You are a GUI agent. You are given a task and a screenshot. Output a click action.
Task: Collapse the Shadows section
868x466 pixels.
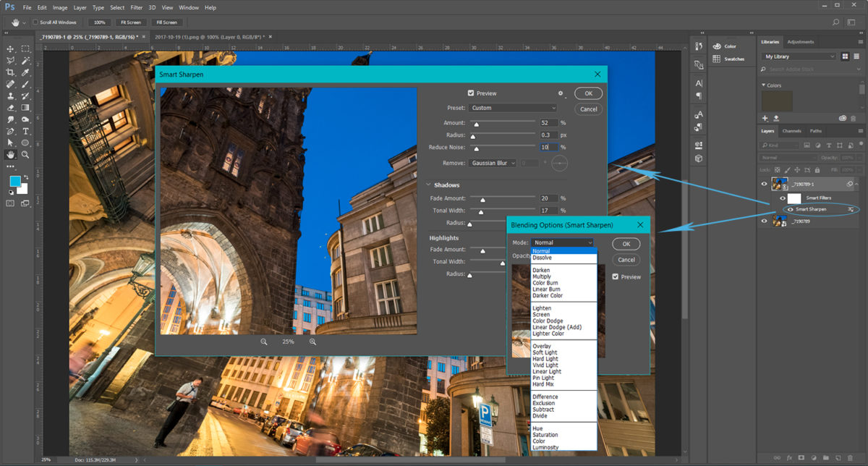pyautogui.click(x=428, y=185)
